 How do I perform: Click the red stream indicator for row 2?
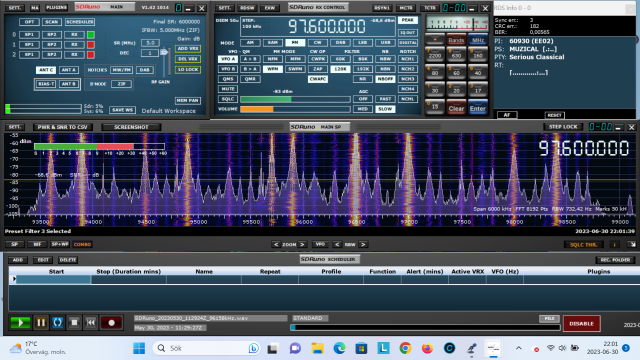pyautogui.click(x=91, y=54)
